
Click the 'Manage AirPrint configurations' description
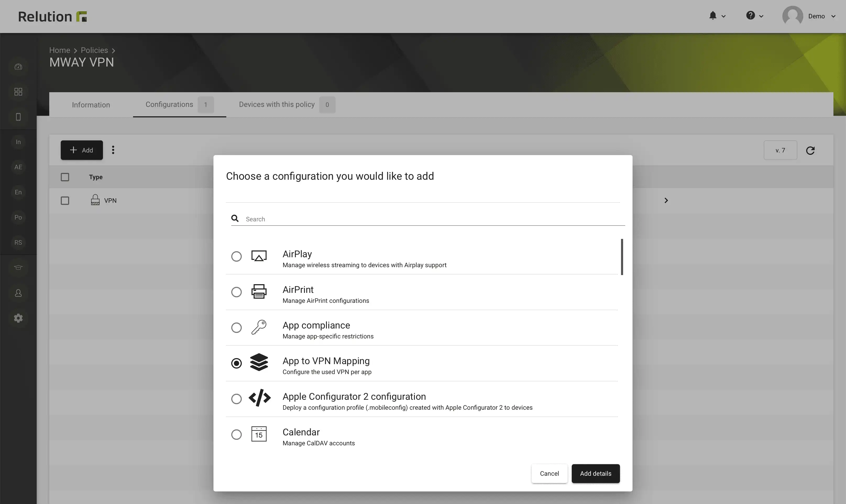(326, 300)
